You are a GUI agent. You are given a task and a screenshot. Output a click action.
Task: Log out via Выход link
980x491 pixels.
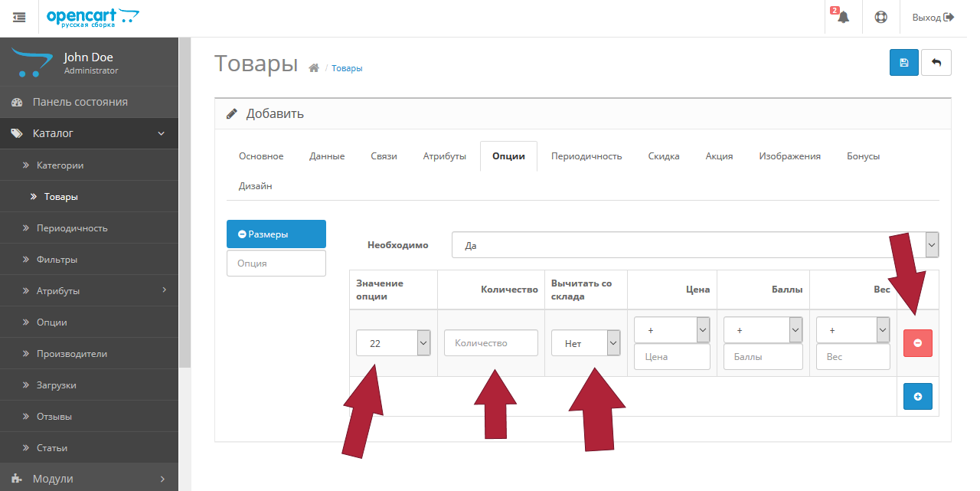coord(933,17)
